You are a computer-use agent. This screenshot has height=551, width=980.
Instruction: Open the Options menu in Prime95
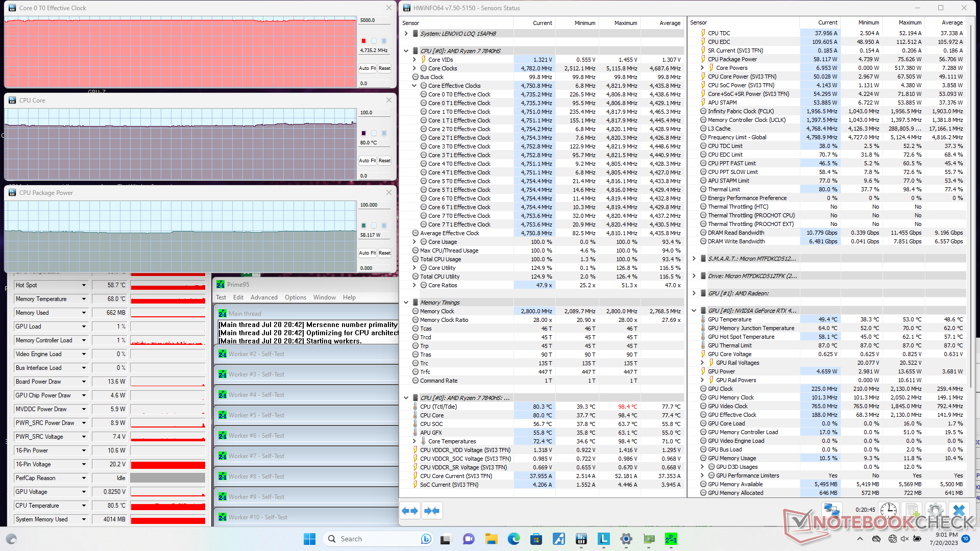[x=295, y=297]
